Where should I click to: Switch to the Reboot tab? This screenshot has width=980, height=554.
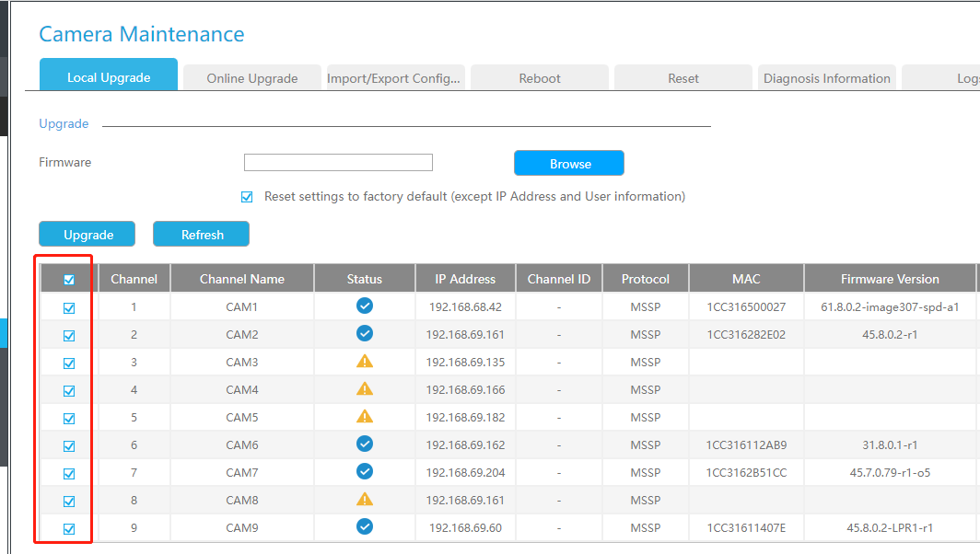pyautogui.click(x=540, y=78)
